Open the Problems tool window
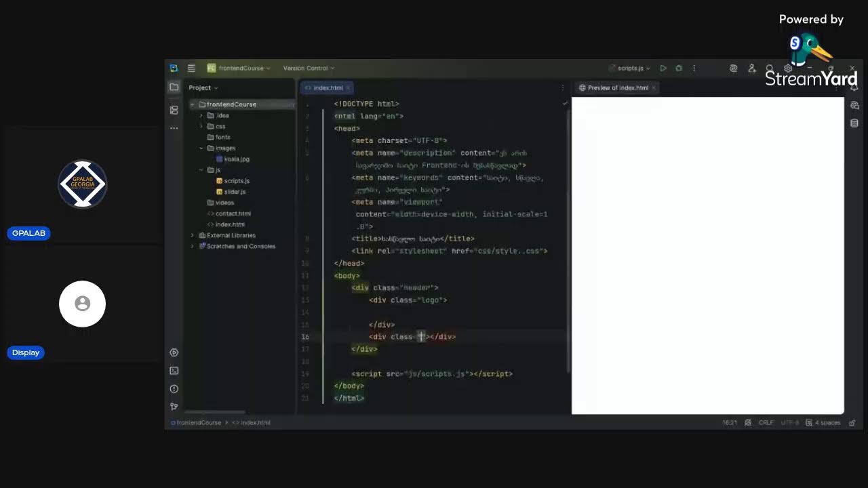 point(174,389)
